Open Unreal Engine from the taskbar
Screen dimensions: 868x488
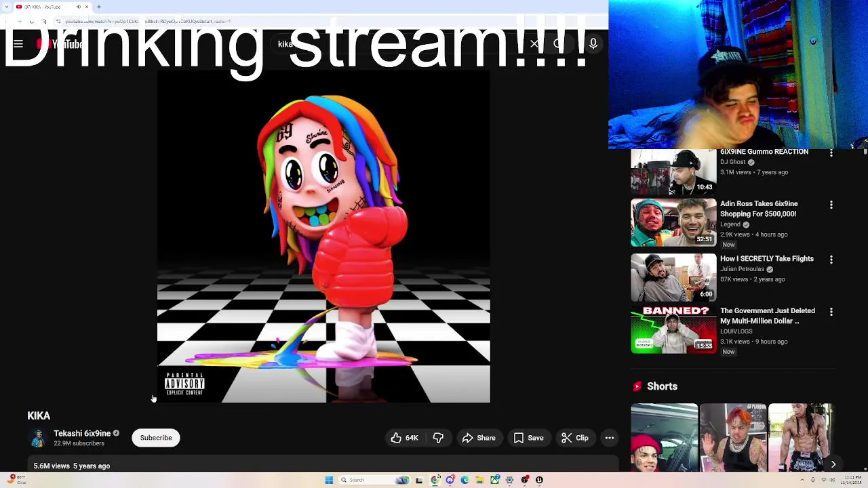[539, 480]
